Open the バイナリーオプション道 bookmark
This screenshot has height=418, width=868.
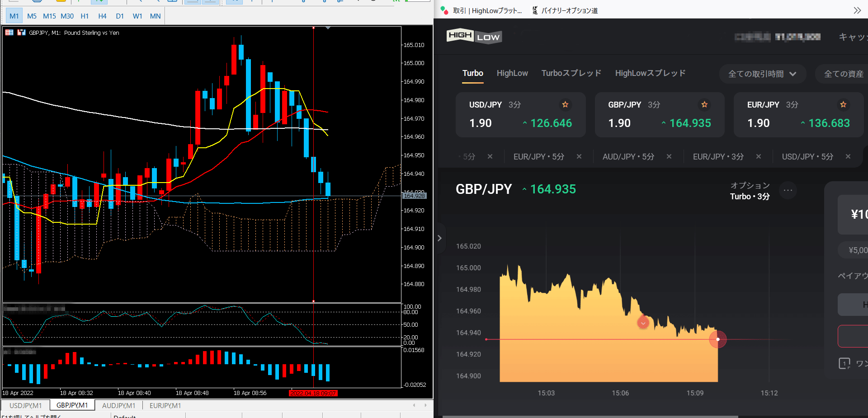click(565, 10)
